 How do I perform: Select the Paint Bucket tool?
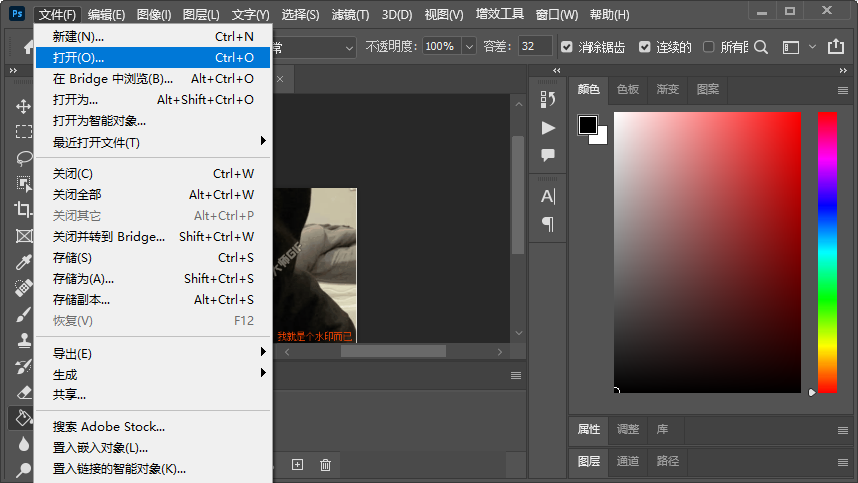click(x=22, y=417)
